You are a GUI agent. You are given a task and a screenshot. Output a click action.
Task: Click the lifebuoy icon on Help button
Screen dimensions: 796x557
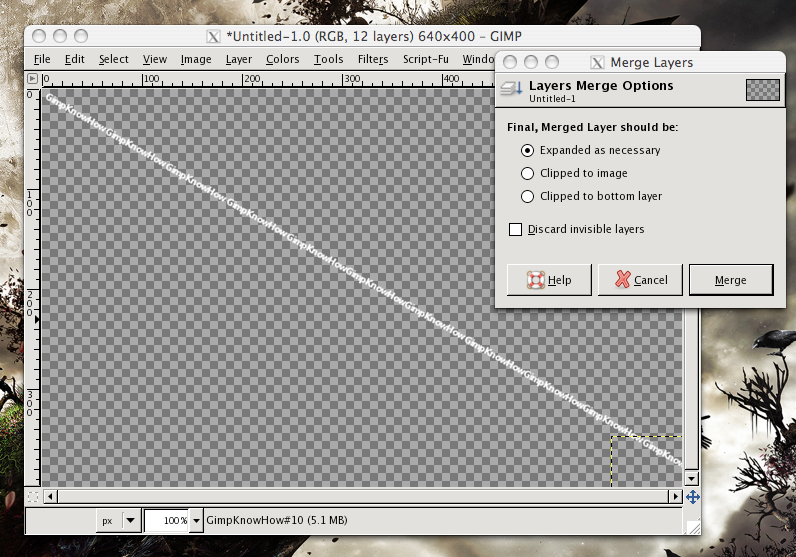tap(536, 280)
